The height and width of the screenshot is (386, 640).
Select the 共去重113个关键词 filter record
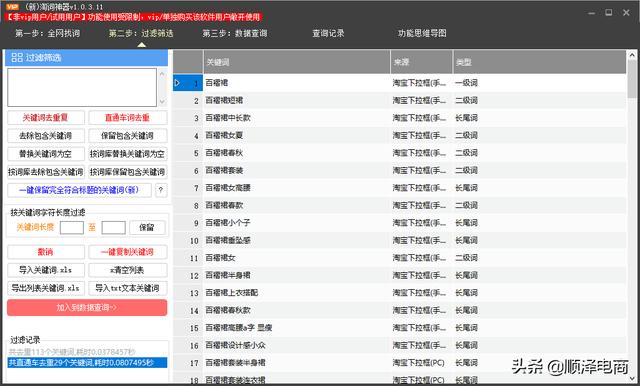coord(87,352)
